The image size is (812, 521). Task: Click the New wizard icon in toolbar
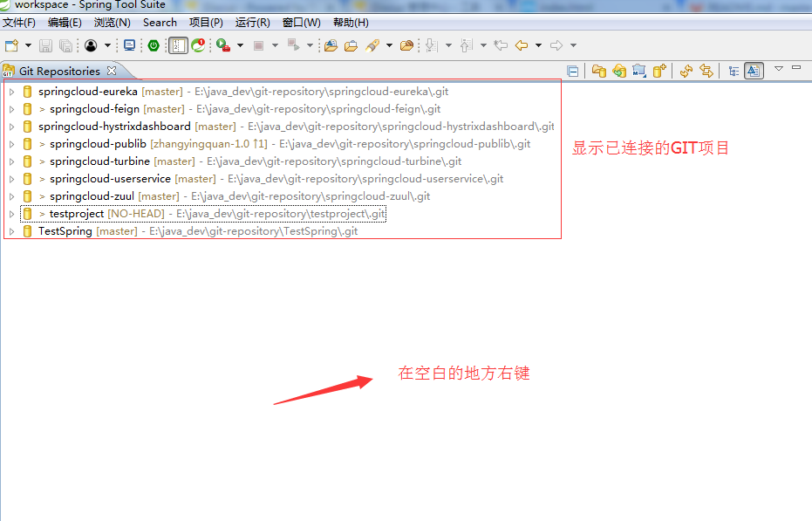pos(11,45)
